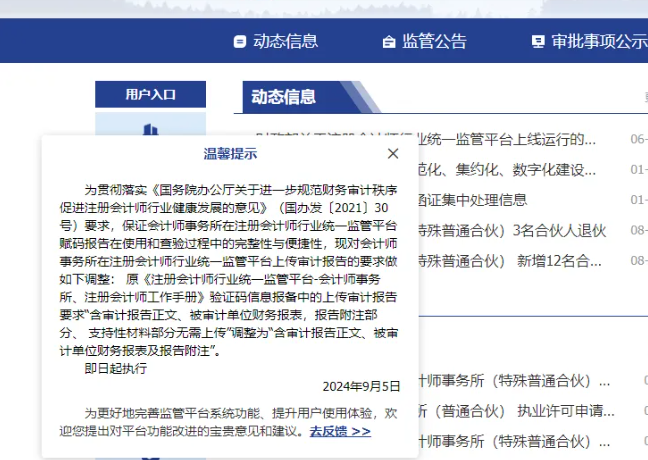Screen dimensions: 648x460
Task: Click the monitor icon beside 审批事项公示
Action: (538, 42)
